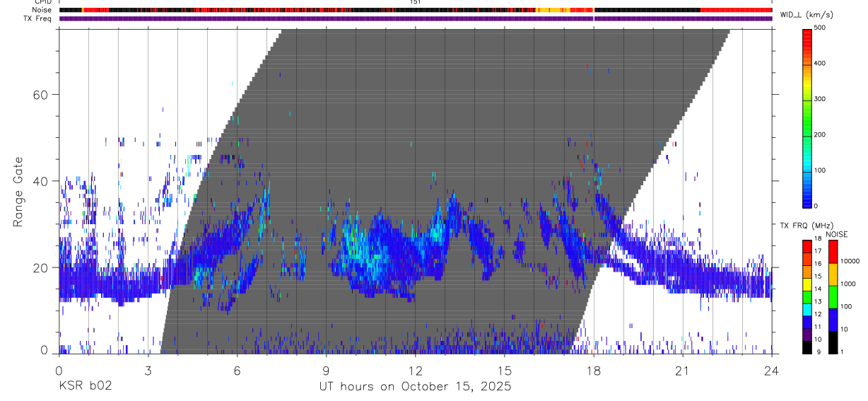Click the '151' CPID value at top center
This screenshot has width=868, height=401.
(416, 2)
